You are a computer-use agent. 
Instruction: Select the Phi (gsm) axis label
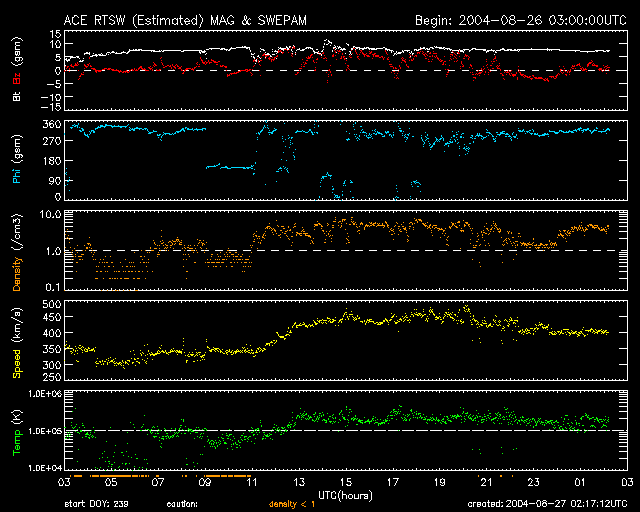[x=17, y=166]
